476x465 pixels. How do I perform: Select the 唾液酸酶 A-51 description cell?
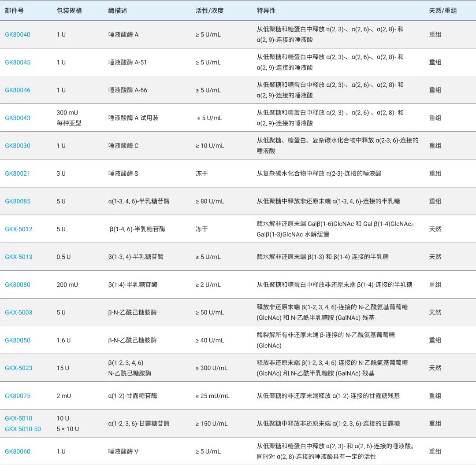coord(127,63)
